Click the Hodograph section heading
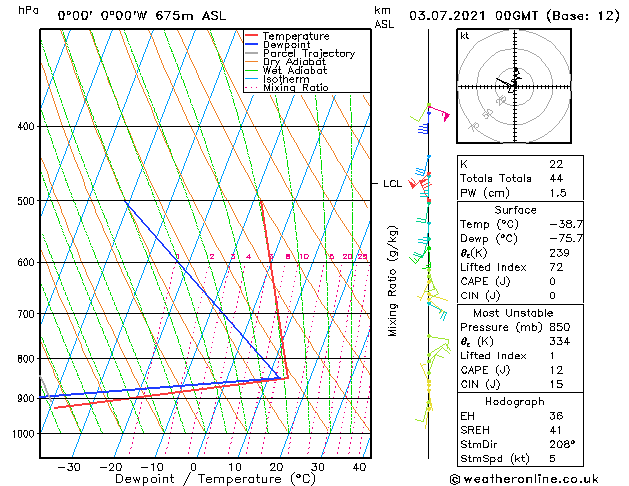 [515, 402]
